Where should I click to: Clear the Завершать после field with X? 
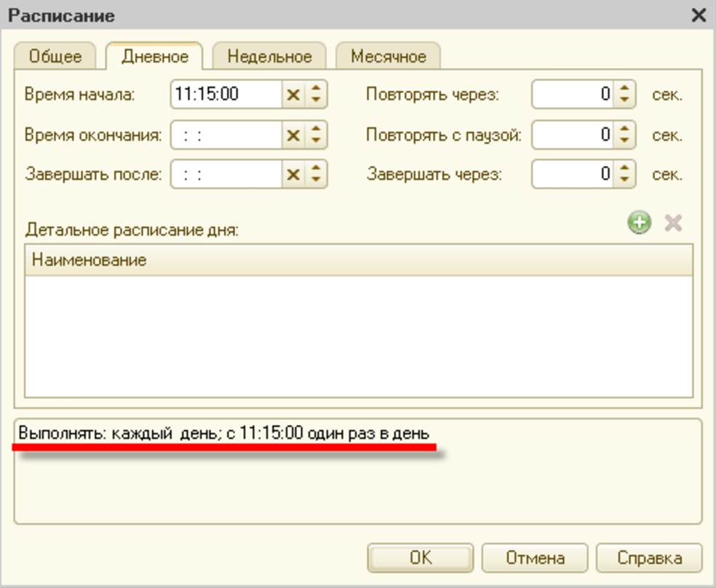click(x=293, y=174)
